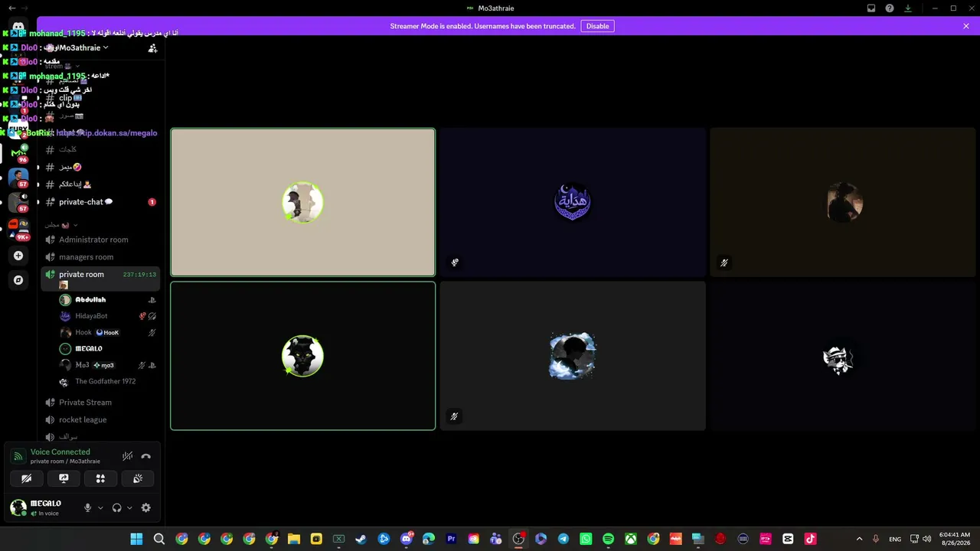Select HidayaBot in voice member list
The image size is (980, 551).
pyautogui.click(x=107, y=316)
